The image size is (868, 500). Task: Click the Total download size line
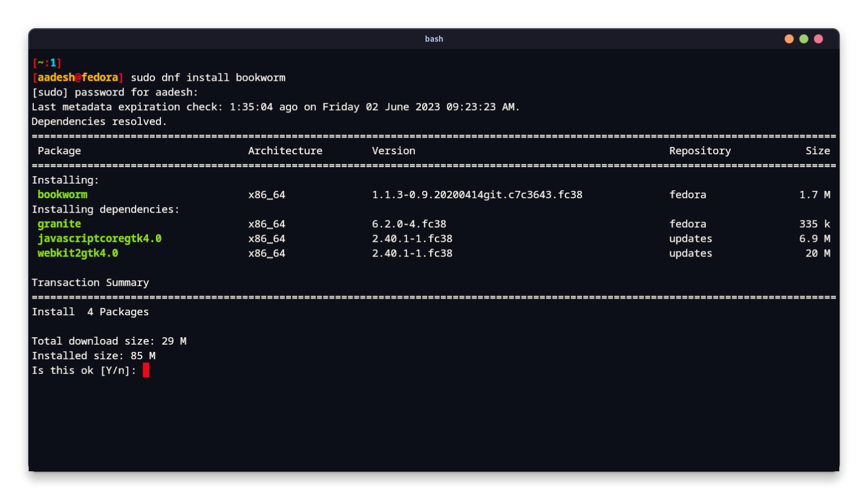point(109,341)
